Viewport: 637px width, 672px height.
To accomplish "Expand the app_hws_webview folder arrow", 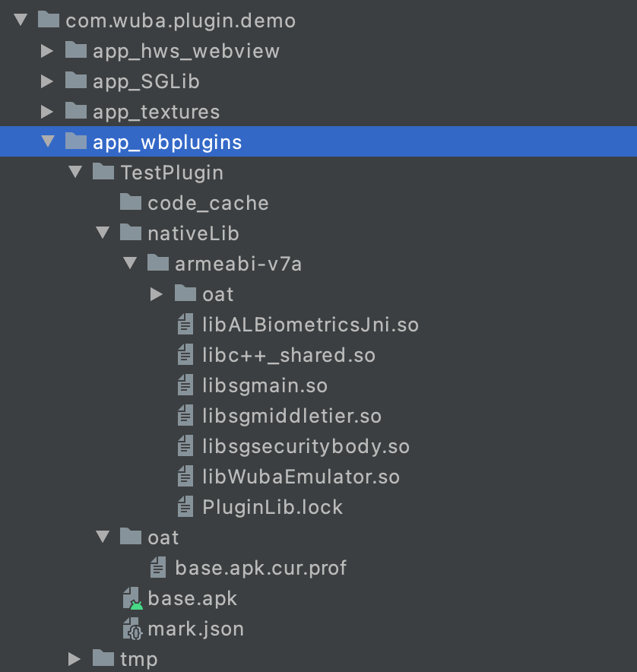I will point(47,51).
